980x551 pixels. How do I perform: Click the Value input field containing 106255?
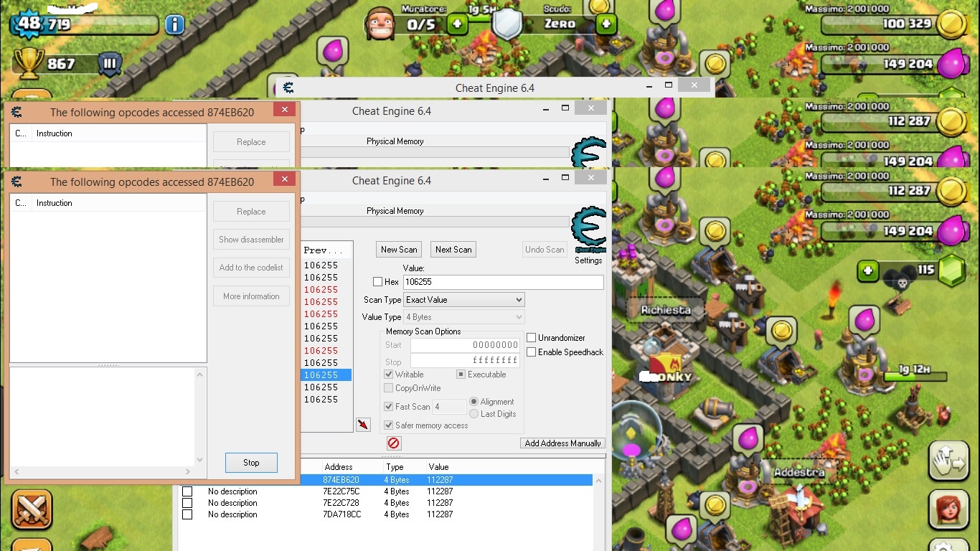503,282
